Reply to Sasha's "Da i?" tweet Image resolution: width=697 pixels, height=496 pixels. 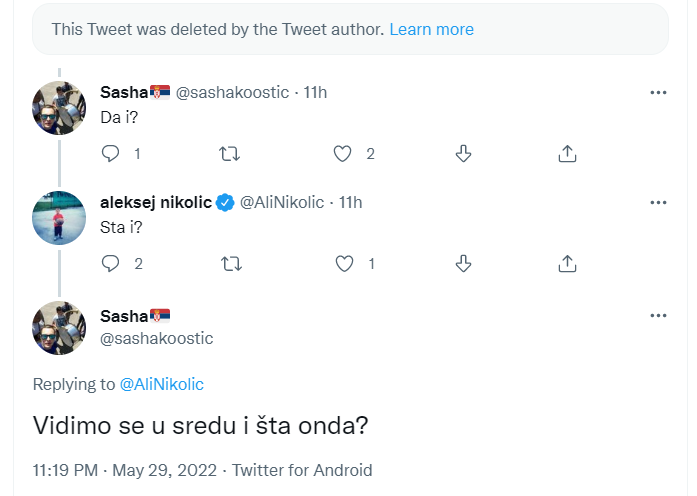(111, 153)
